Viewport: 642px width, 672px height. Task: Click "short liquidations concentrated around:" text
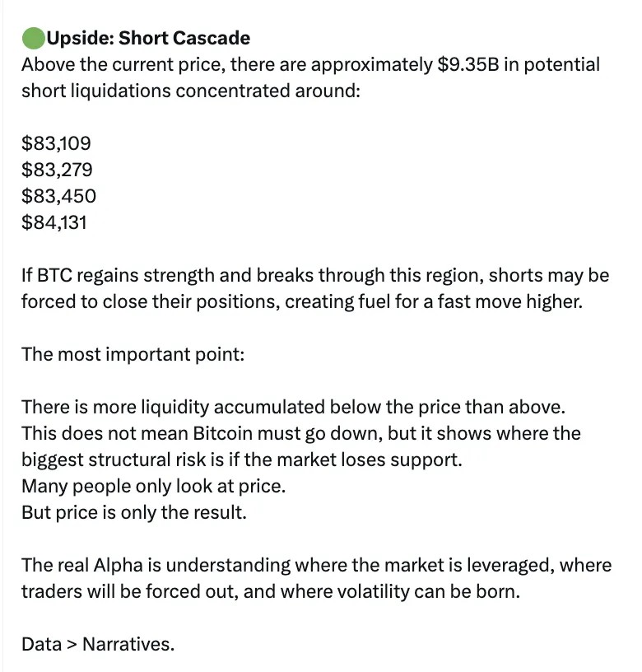click(191, 91)
